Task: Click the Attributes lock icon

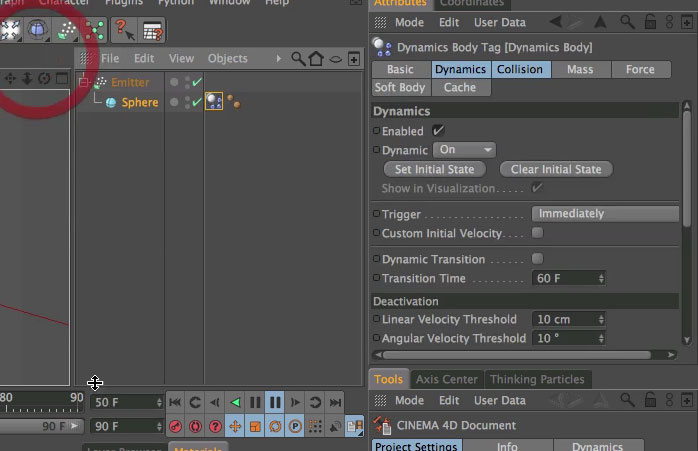Action: tap(650, 22)
